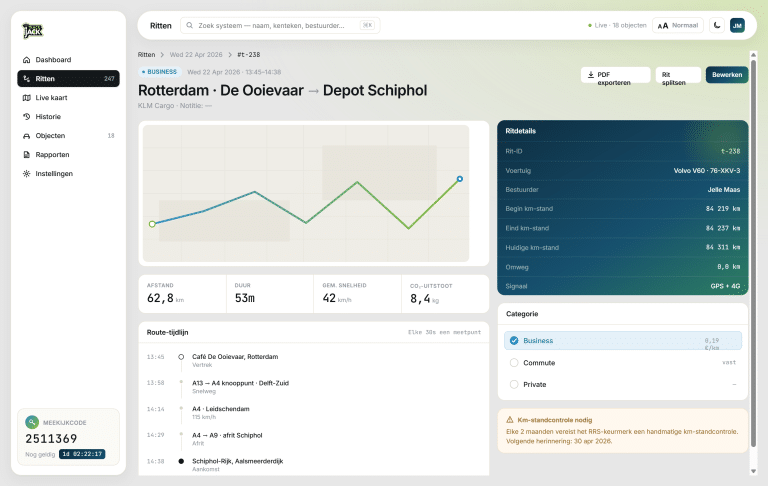Click the Meekijkcode key icon
Image resolution: width=768 pixels, height=486 pixels.
click(32, 422)
